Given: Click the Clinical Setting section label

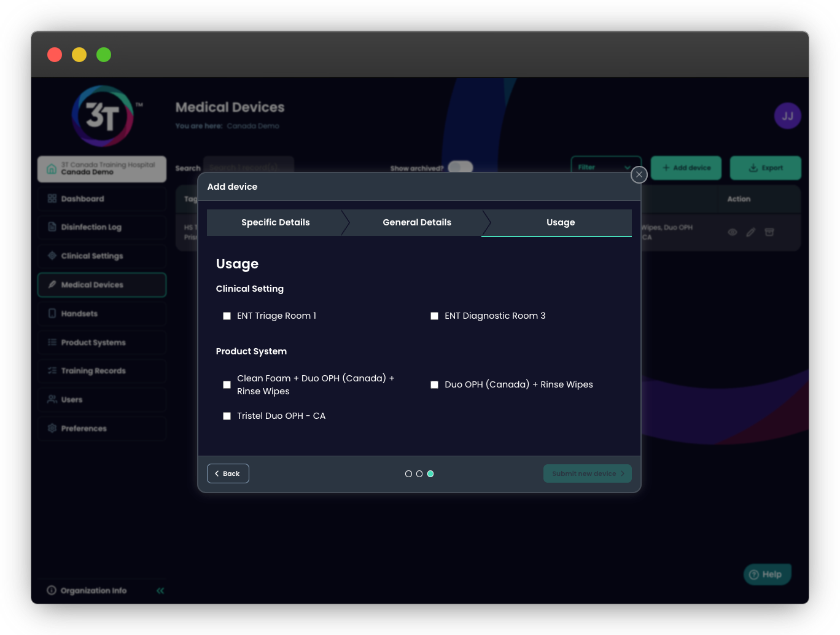Looking at the screenshot, I should click(x=250, y=289).
